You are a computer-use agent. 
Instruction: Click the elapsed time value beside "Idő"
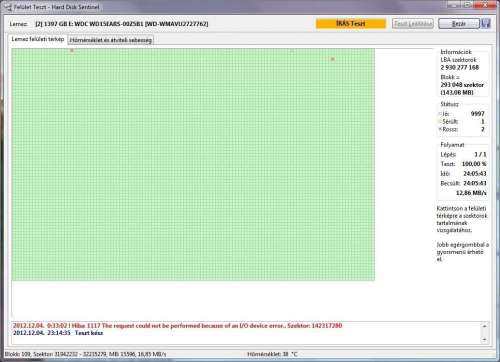click(475, 174)
